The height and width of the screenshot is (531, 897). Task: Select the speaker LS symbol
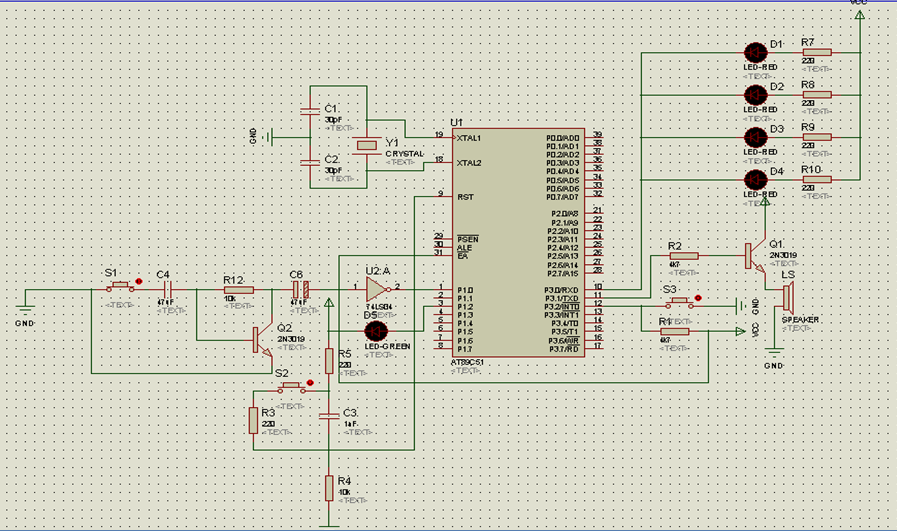coord(788,298)
